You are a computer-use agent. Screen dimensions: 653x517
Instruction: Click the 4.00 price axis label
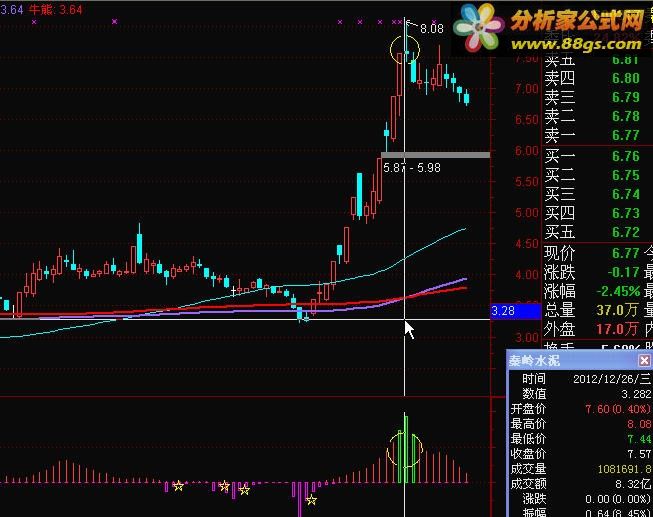click(x=526, y=275)
